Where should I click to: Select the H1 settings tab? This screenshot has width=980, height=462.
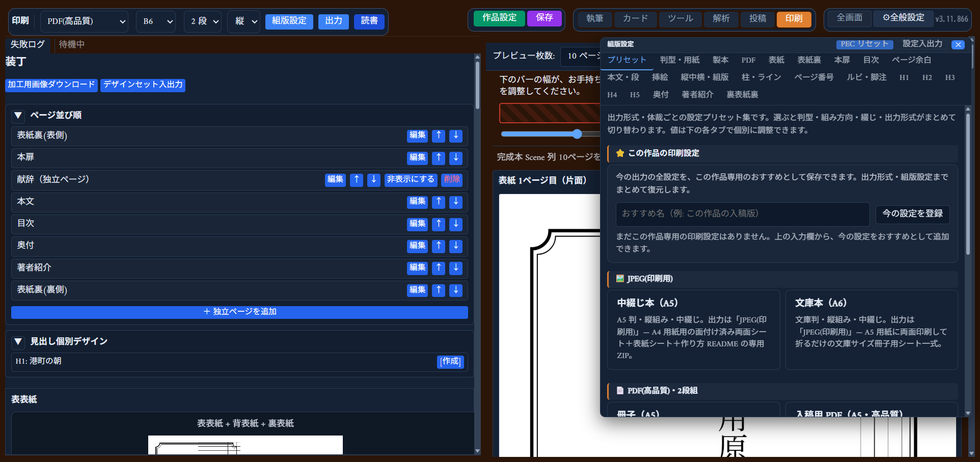click(x=904, y=77)
